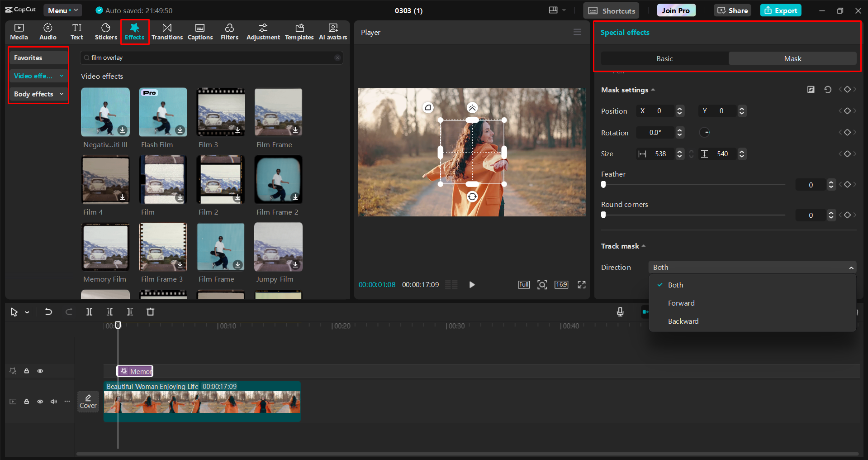Click the Export button
This screenshot has height=460, width=868.
click(781, 10)
